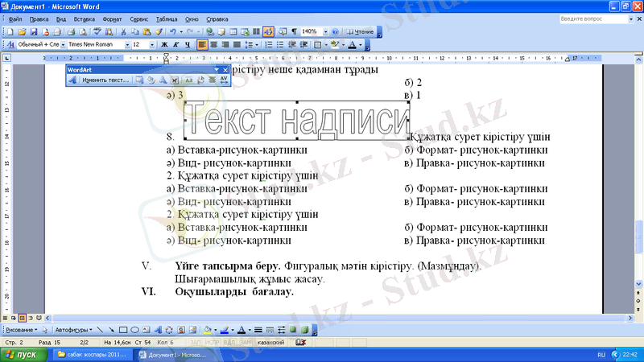Image resolution: width=644 pixels, height=362 pixels.
Task: Open the WordArt Gallery icon
Action: (x=139, y=80)
